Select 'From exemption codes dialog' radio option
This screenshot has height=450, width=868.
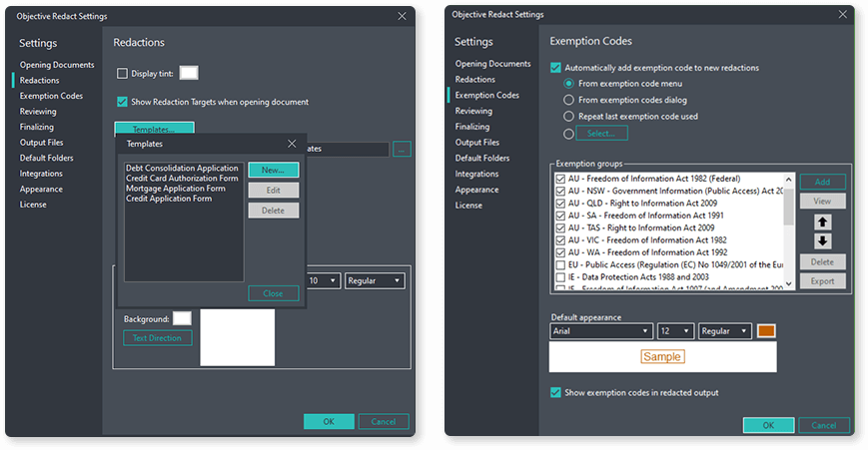pyautogui.click(x=569, y=100)
